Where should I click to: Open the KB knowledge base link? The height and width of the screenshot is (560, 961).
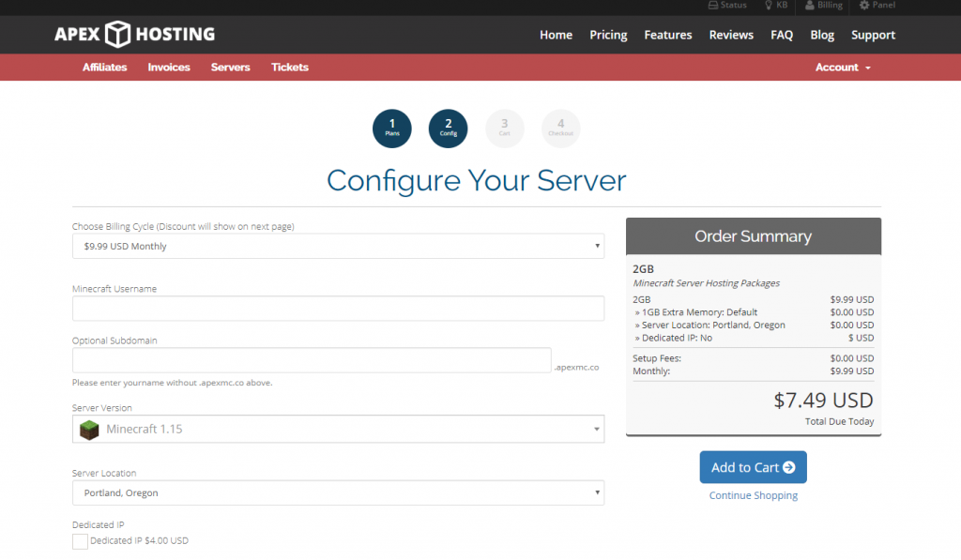[776, 5]
